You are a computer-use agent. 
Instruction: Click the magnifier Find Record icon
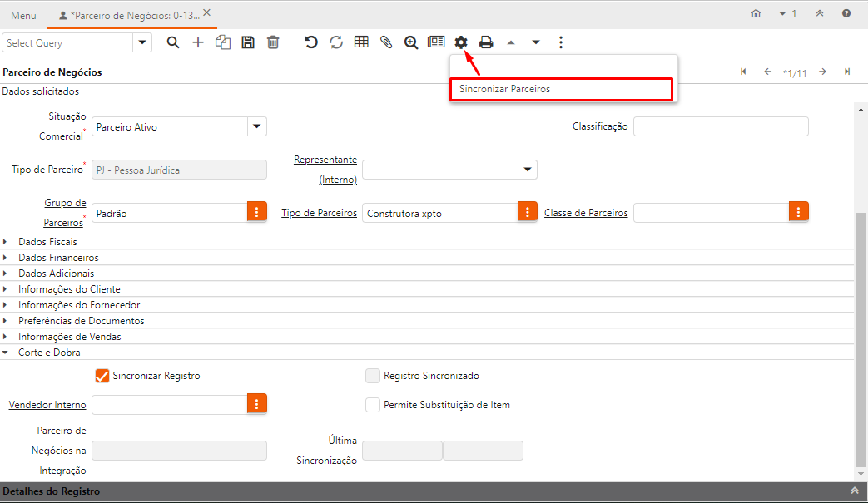173,42
